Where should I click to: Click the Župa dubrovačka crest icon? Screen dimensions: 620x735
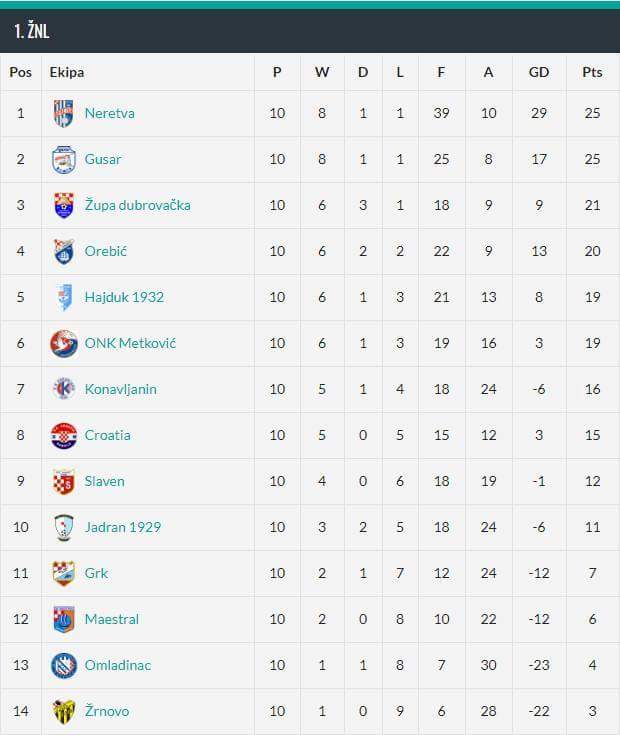click(x=63, y=205)
